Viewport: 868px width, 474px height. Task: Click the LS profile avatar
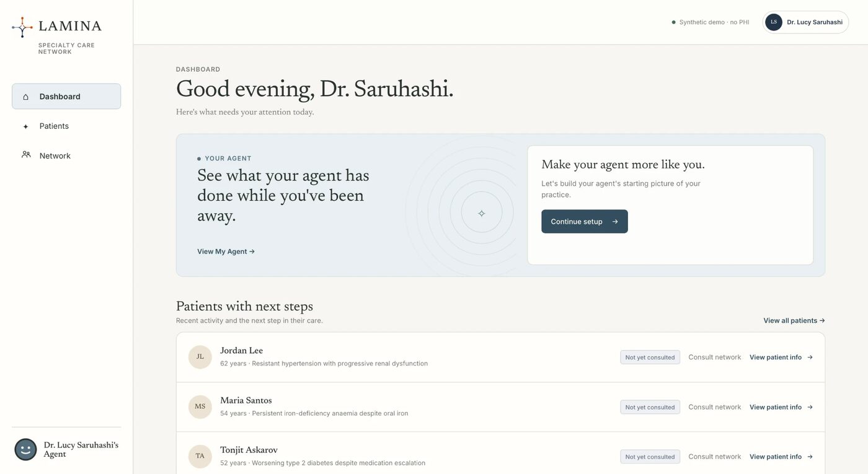point(774,22)
